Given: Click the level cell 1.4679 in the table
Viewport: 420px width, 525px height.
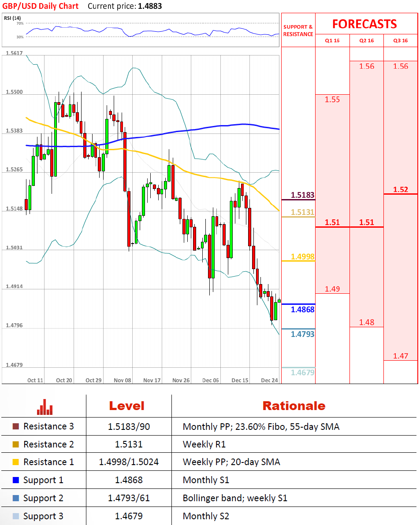Looking at the screenshot, I should tap(129, 516).
